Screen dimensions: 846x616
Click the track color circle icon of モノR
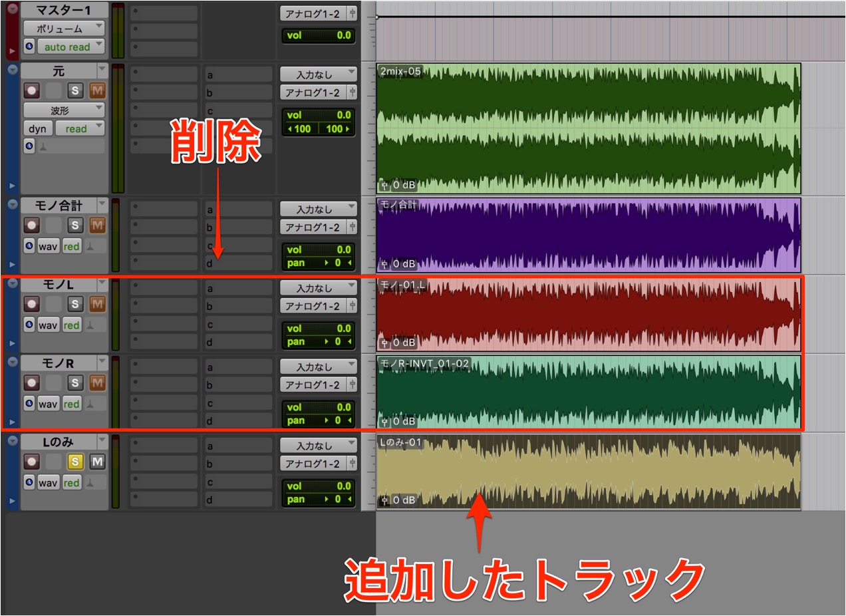click(12, 363)
